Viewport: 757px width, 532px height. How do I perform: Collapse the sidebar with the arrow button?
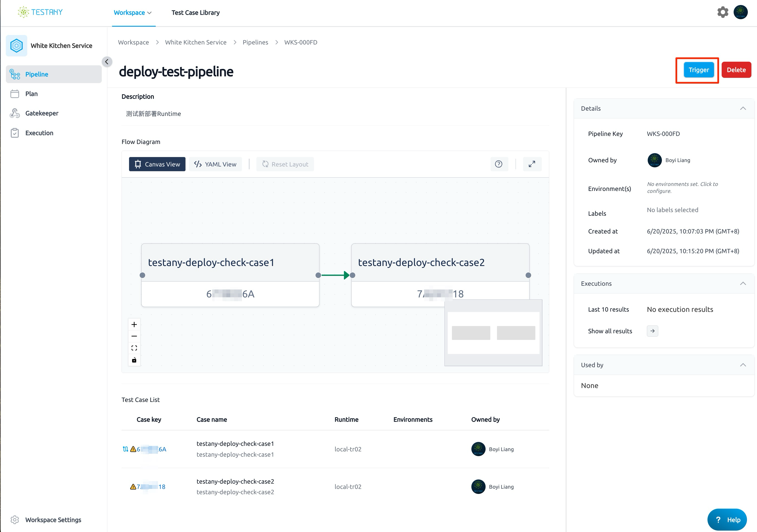107,62
